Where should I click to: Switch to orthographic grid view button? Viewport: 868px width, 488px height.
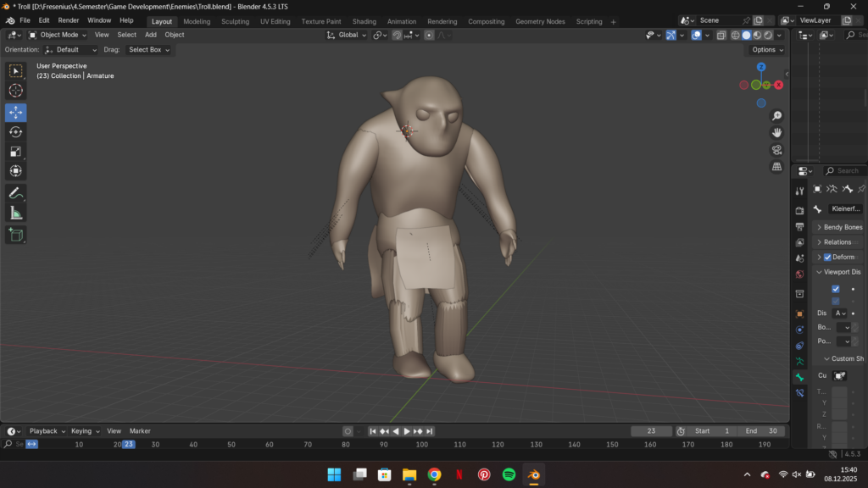(x=776, y=167)
